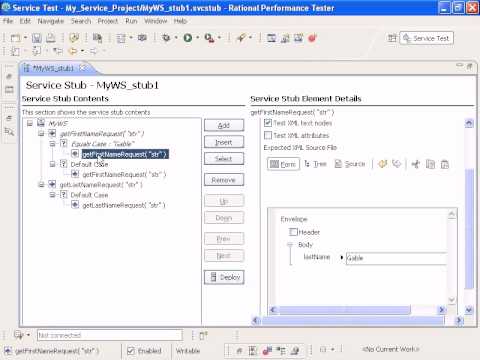The height and width of the screenshot is (360, 480).
Task: Click the Remove button
Action: pos(224,180)
